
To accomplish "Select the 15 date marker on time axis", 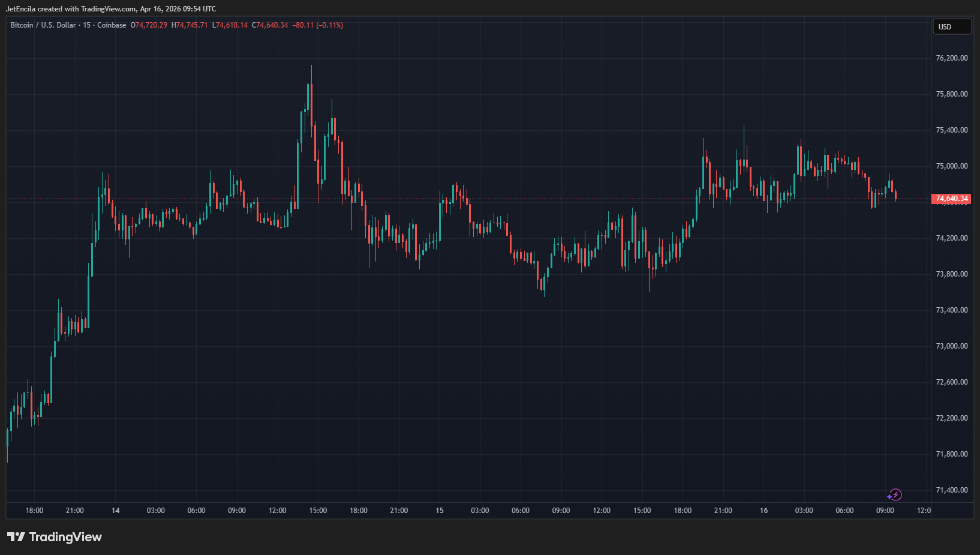I will click(x=440, y=511).
